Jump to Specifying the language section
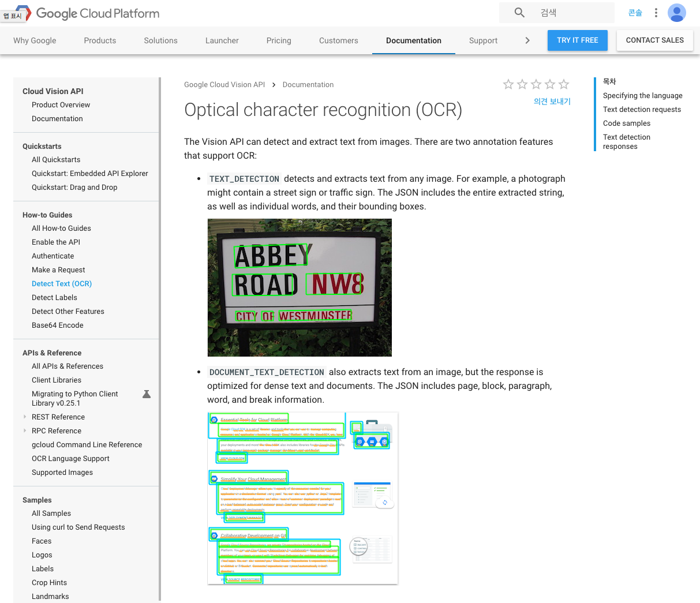Viewport: 700px width, 603px height. pyautogui.click(x=643, y=96)
